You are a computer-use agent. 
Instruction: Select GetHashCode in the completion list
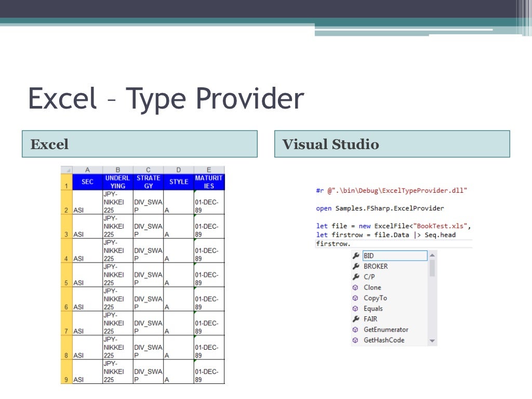click(x=384, y=340)
